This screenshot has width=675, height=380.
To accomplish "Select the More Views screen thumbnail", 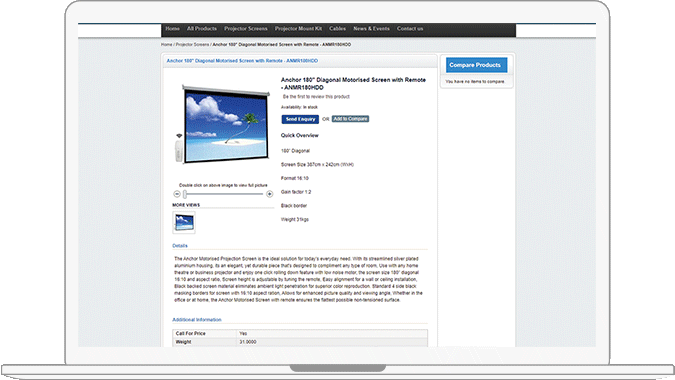I will tap(184, 222).
